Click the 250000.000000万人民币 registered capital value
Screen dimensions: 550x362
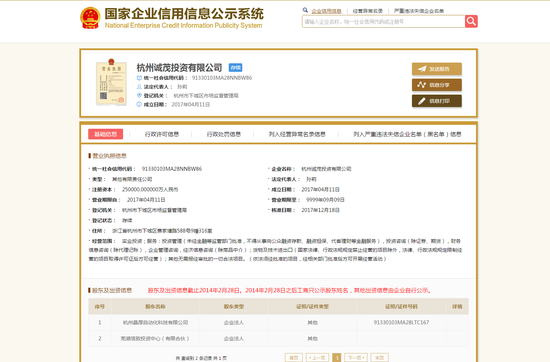pyautogui.click(x=150, y=189)
